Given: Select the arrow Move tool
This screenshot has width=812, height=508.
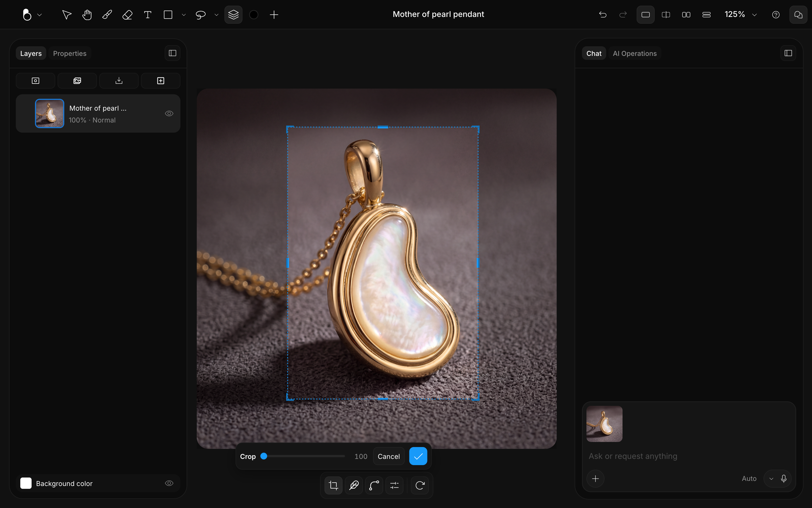Looking at the screenshot, I should (x=67, y=15).
